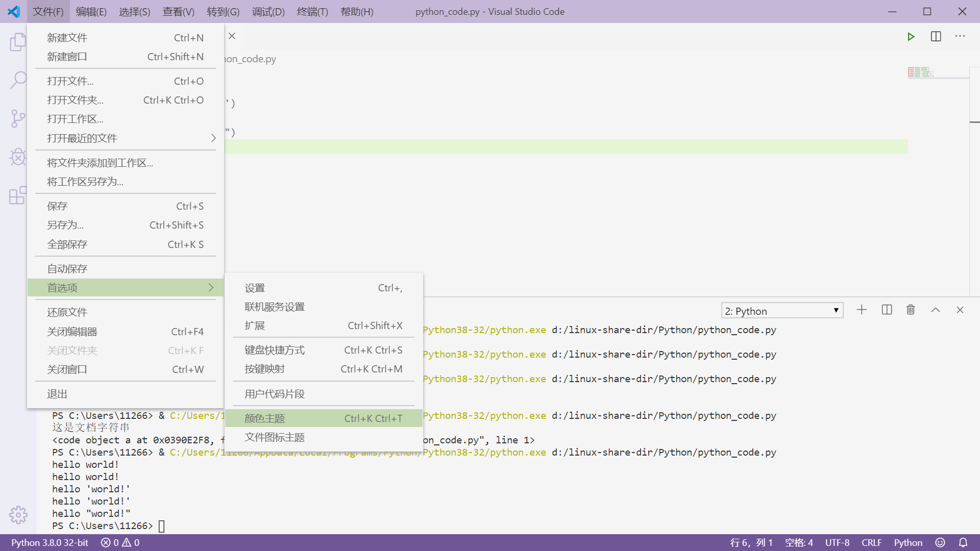Click Python 3.8.0 32-bit interpreter selector
Image resolution: width=980 pixels, height=551 pixels.
pyautogui.click(x=50, y=542)
